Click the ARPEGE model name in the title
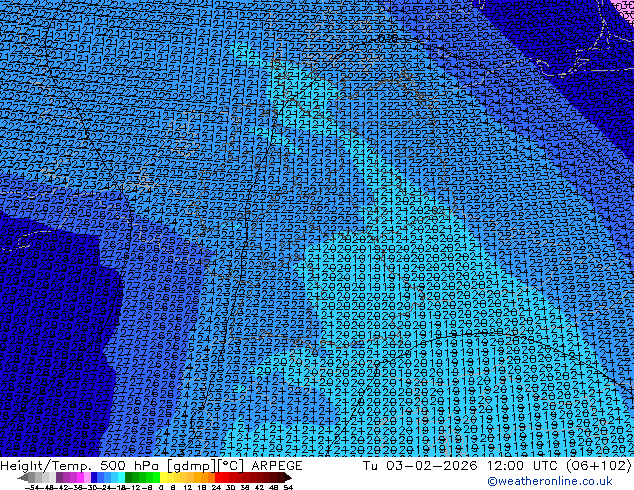634x490 pixels. tap(277, 465)
